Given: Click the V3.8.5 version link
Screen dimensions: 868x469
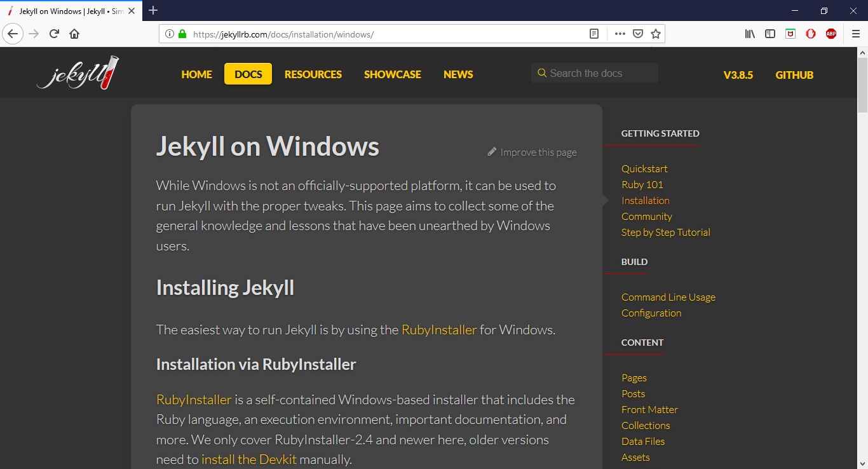Looking at the screenshot, I should click(738, 75).
